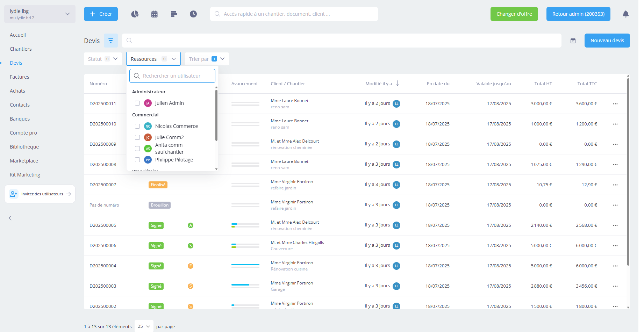Open the date picker icon beside Nouveau devis
The height and width of the screenshot is (332, 644).
coord(573,41)
